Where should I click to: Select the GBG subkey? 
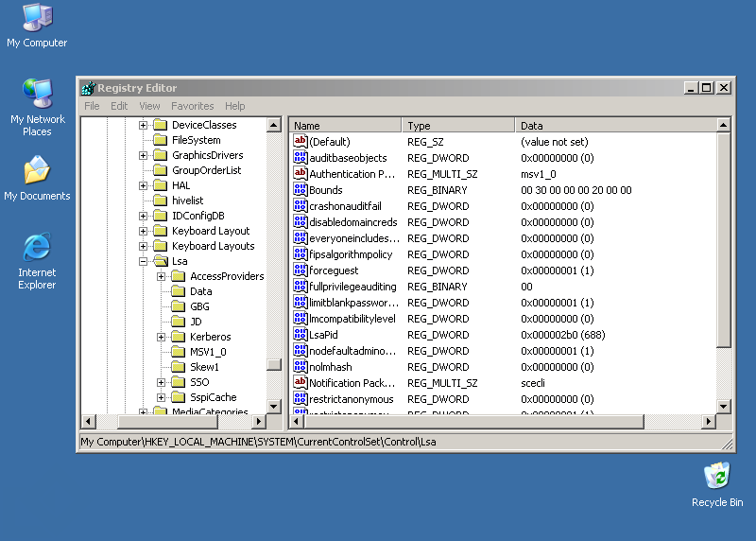click(x=199, y=306)
